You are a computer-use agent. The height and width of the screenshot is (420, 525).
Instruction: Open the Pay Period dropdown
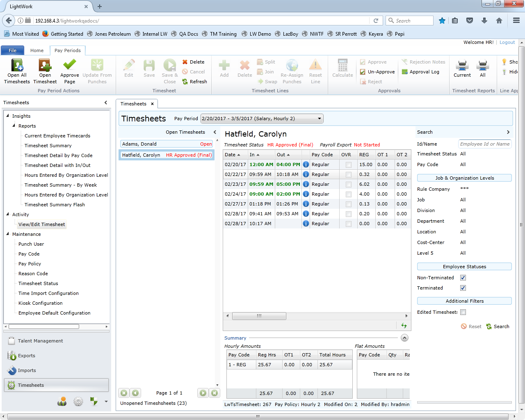coord(320,118)
